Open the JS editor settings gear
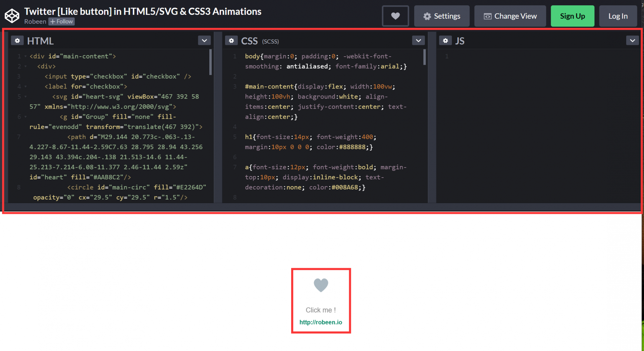This screenshot has width=644, height=351. point(445,40)
